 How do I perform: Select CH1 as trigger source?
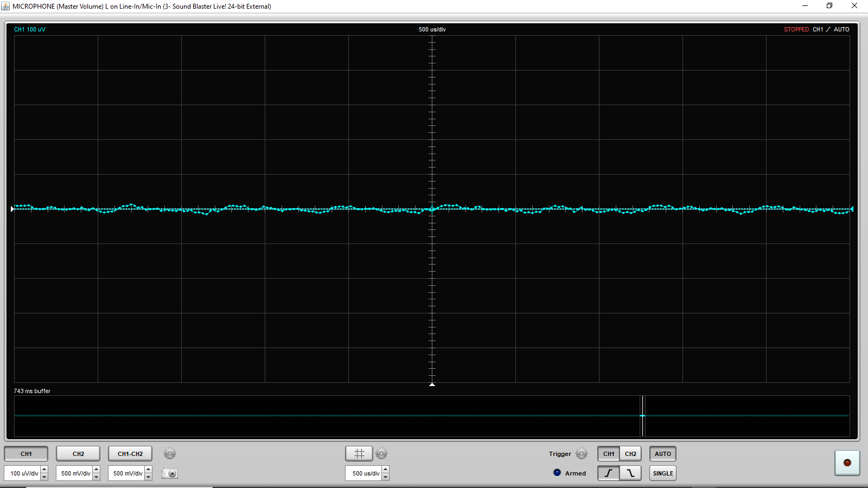[609, 454]
